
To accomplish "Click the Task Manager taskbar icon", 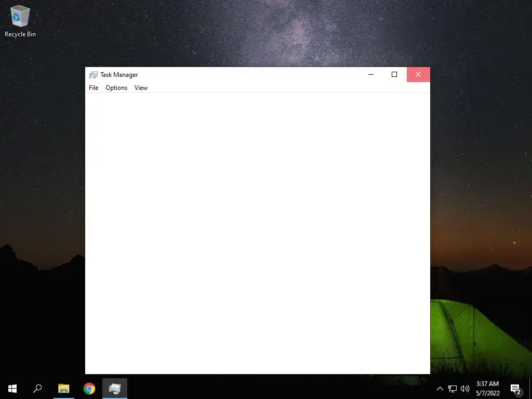I will click(115, 389).
